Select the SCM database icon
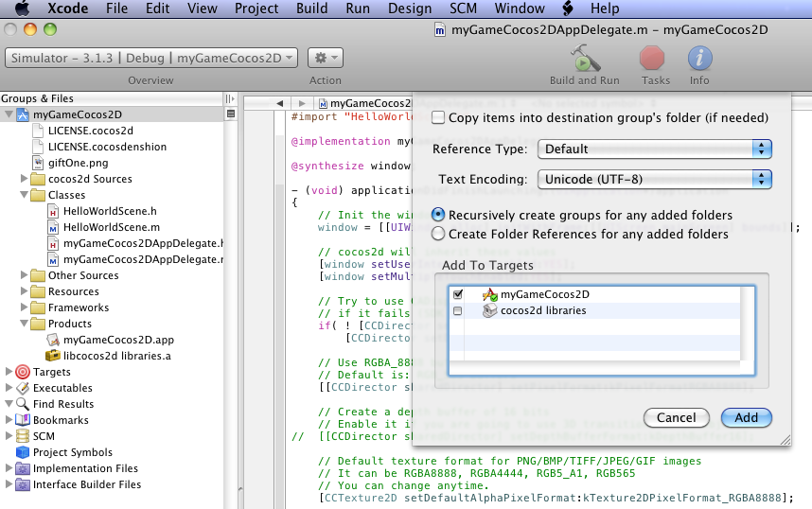Viewport: 812px width, 509px height. coord(23,436)
